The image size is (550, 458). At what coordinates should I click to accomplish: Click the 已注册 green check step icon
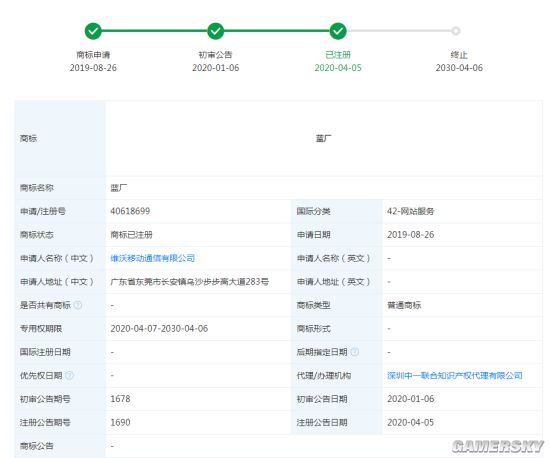[x=338, y=31]
